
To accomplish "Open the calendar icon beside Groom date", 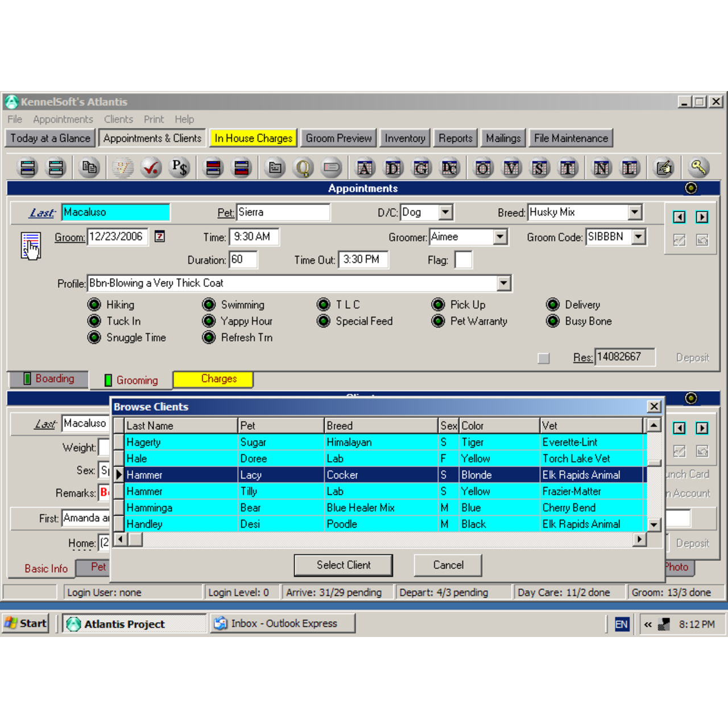I will click(160, 237).
